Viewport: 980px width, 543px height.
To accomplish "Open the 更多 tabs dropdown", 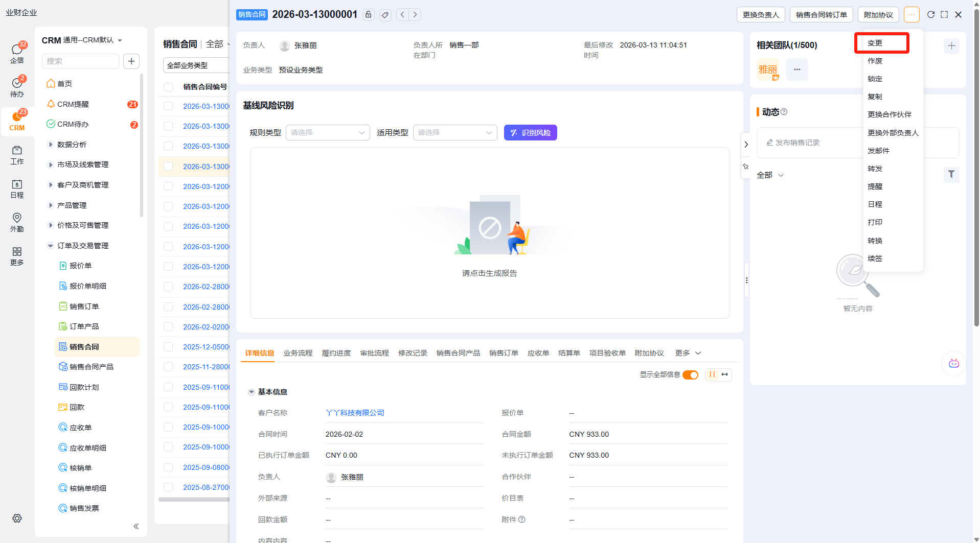I will coord(688,353).
